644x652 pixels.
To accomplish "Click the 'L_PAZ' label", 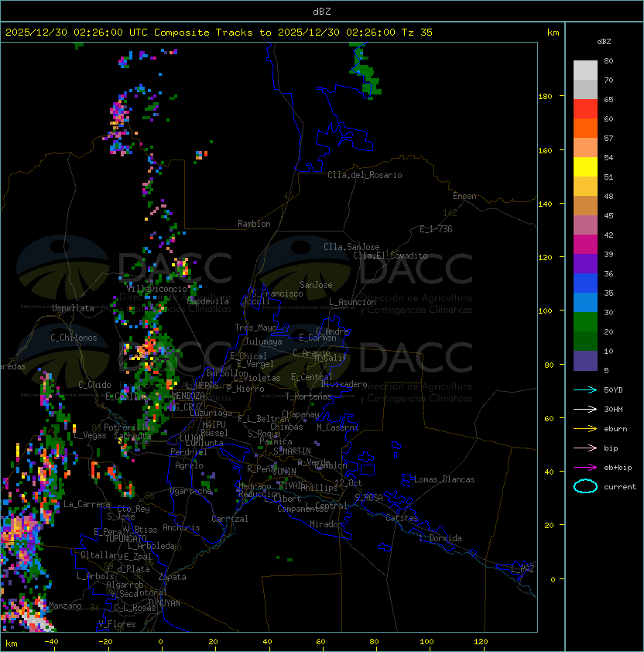I will (522, 569).
